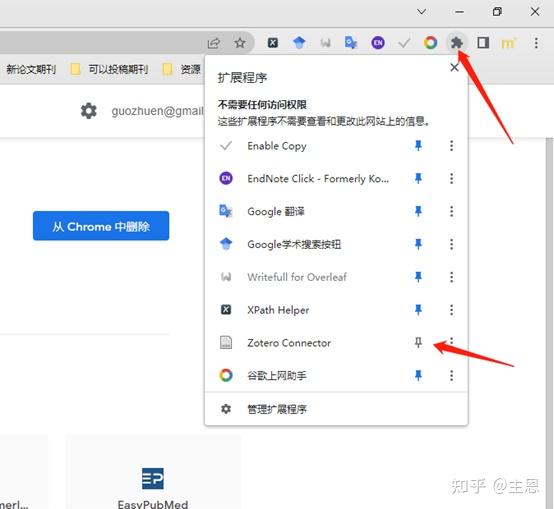Unpin the 谷歌上网助手 extension
Viewport: 554px width, 509px height.
(418, 375)
